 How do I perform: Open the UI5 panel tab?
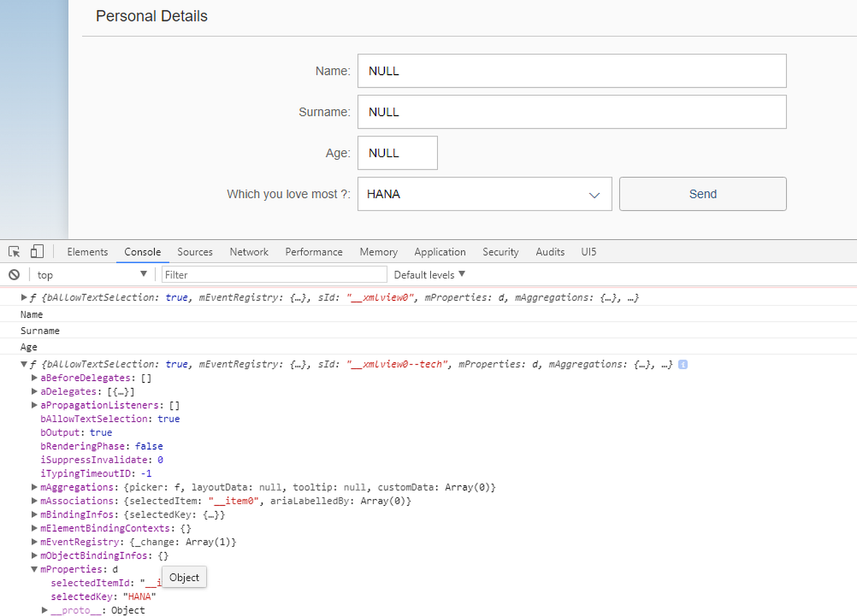[x=588, y=251]
